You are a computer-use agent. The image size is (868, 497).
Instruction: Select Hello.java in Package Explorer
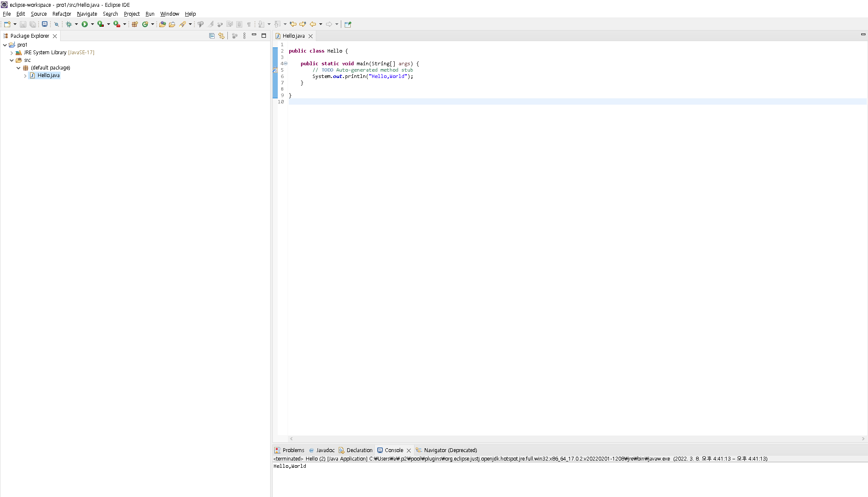[48, 75]
